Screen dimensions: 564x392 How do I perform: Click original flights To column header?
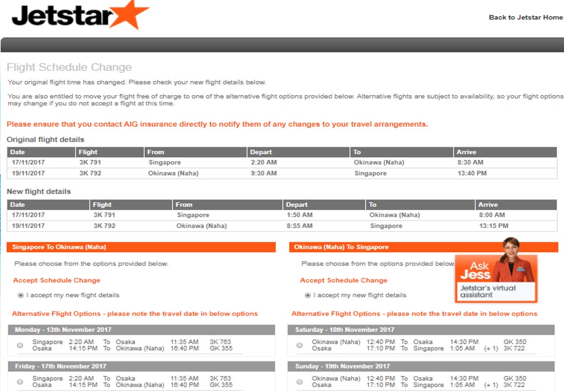tap(402, 152)
